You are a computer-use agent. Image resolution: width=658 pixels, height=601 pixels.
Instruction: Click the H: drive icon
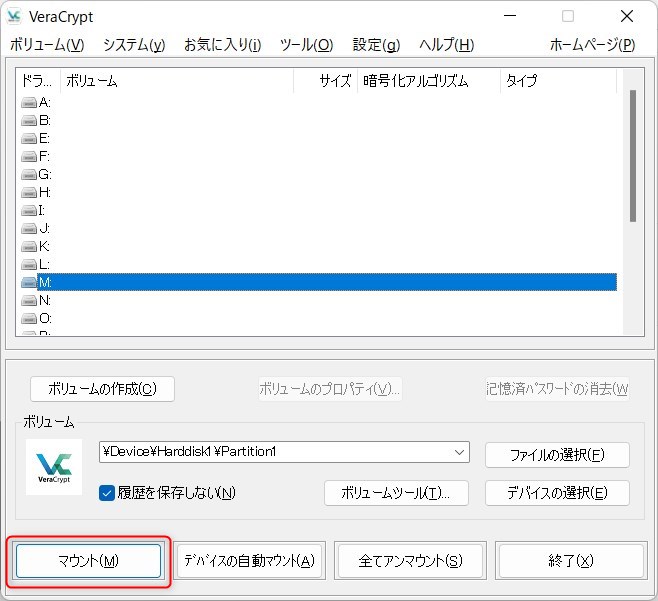[29, 192]
